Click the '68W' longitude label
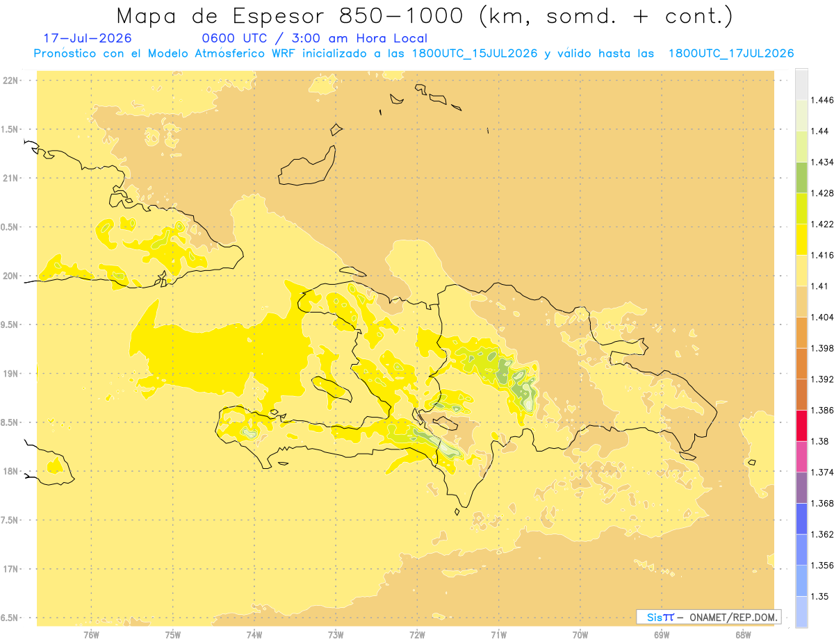 [743, 635]
